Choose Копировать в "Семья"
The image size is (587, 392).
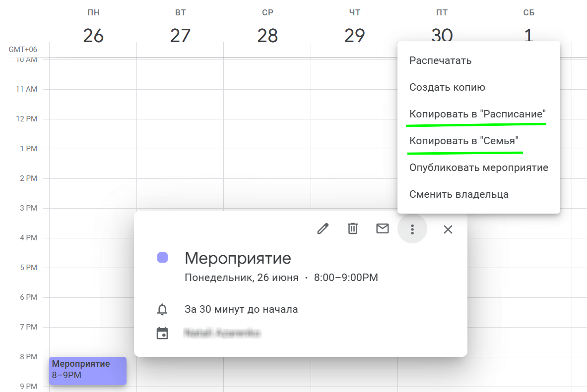point(478,141)
